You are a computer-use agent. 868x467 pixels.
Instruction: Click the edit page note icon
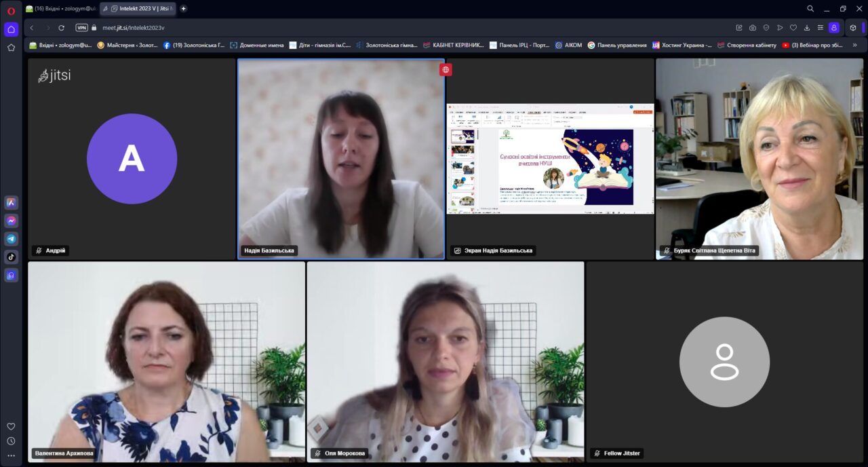tap(739, 28)
